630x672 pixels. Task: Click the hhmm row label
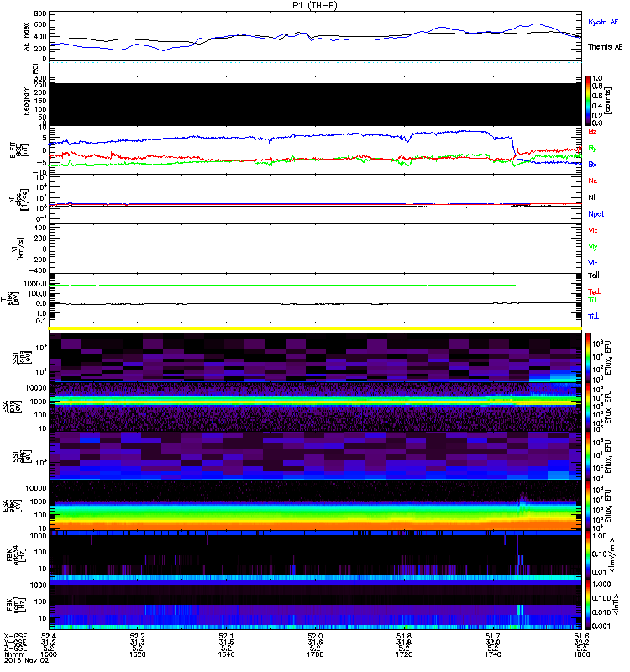(13, 654)
